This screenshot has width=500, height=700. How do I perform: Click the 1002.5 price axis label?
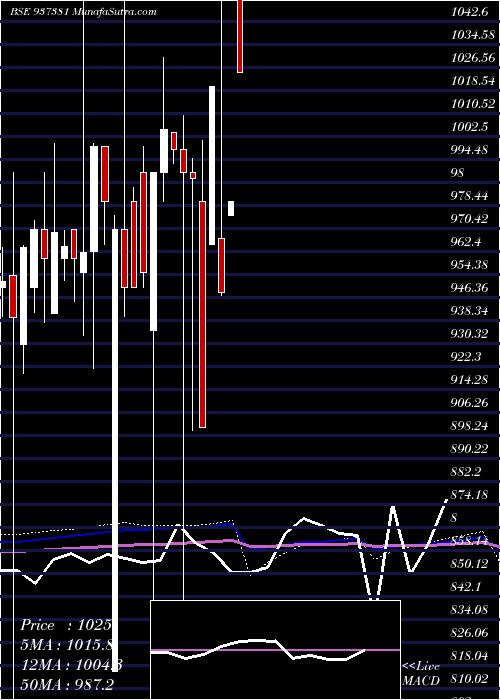[x=469, y=127]
